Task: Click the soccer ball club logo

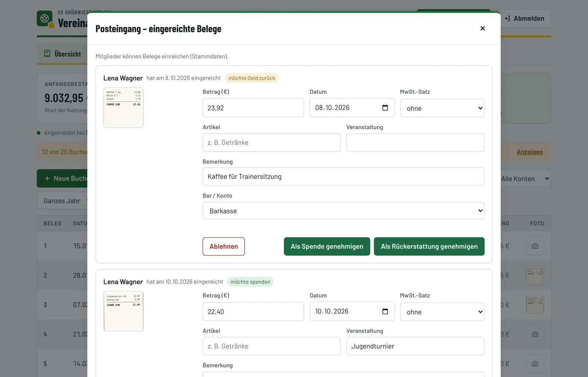Action: pos(44,18)
